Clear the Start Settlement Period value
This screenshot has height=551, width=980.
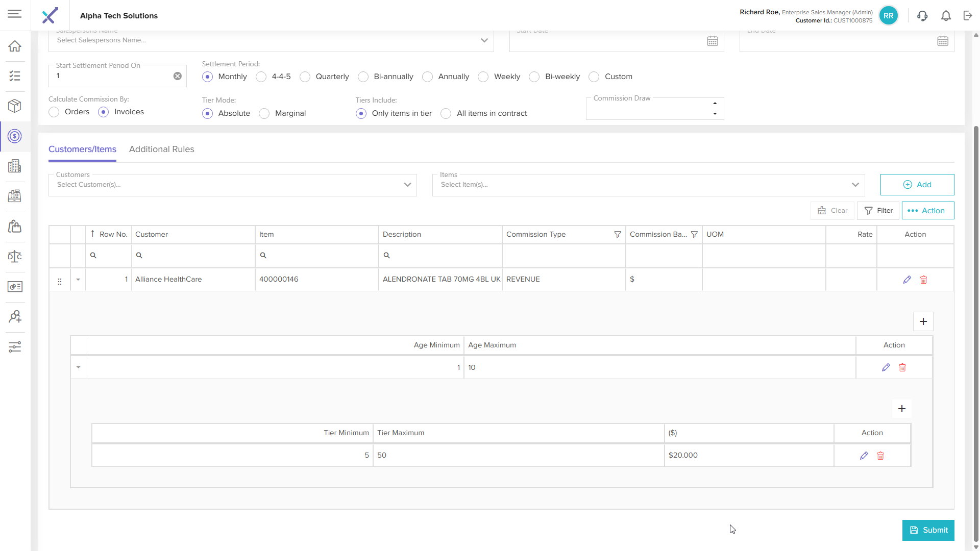click(178, 76)
